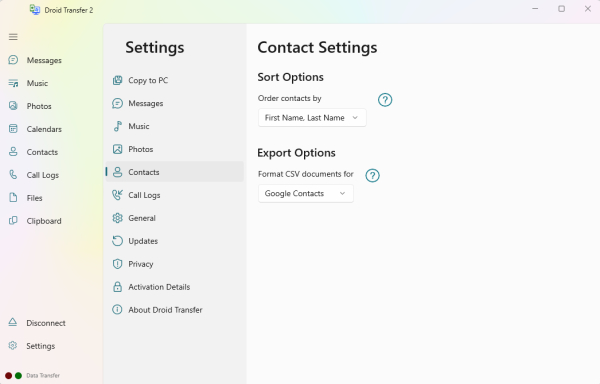Image resolution: width=600 pixels, height=384 pixels.
Task: Click the Calendars icon in left sidebar
Action: click(x=13, y=129)
